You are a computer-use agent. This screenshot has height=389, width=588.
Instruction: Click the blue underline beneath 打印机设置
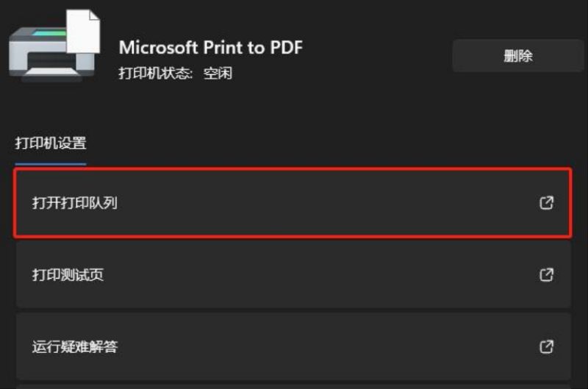tap(51, 164)
